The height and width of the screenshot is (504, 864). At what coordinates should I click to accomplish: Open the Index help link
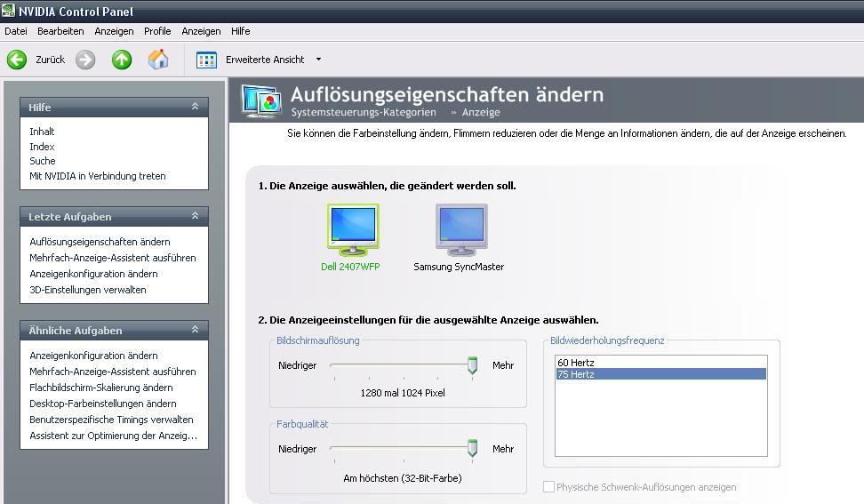tap(42, 147)
